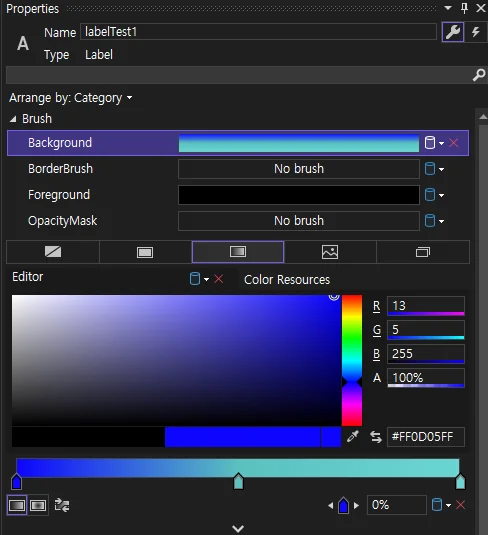The width and height of the screenshot is (488, 535).
Task: Toggle the Gradient brush type
Action: [x=238, y=252]
